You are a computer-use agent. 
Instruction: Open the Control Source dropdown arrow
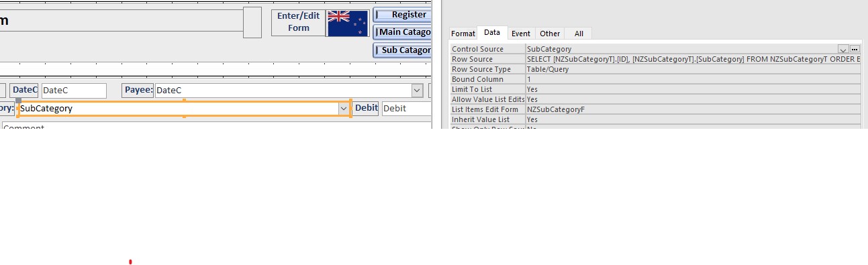(843, 49)
